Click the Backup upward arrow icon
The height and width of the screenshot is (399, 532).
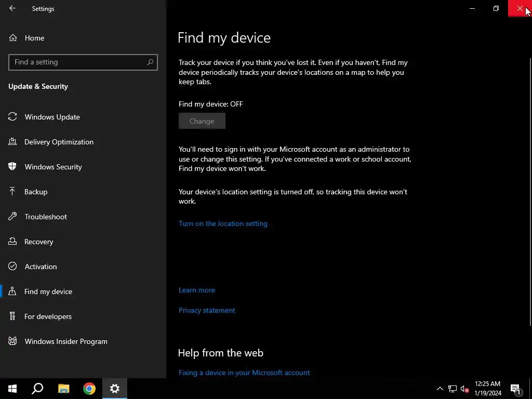pos(12,192)
